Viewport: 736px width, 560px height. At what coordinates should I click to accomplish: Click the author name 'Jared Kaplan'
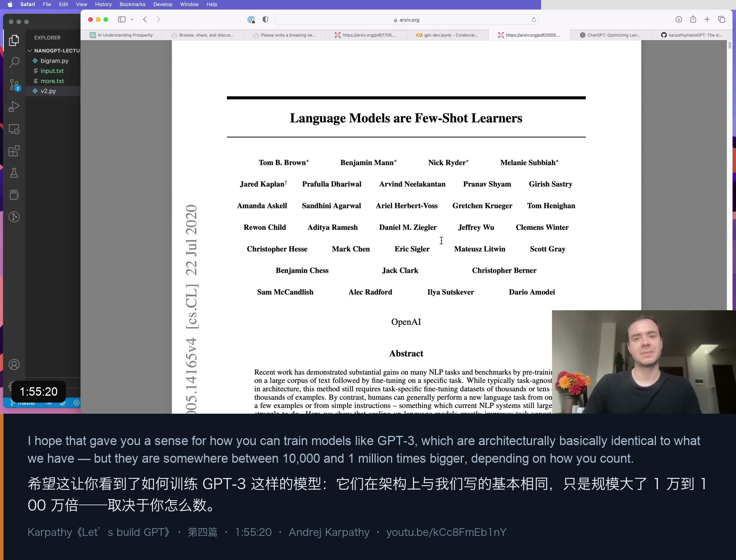[x=262, y=184]
